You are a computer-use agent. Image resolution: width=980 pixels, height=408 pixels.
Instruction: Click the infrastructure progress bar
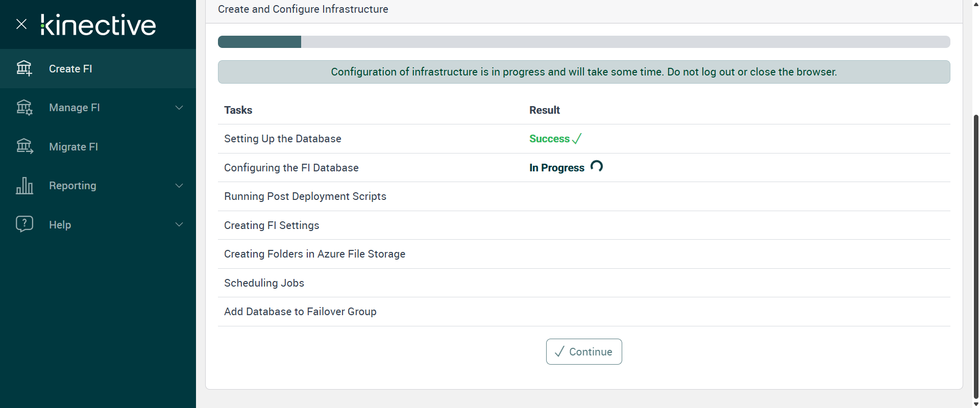[x=583, y=42]
